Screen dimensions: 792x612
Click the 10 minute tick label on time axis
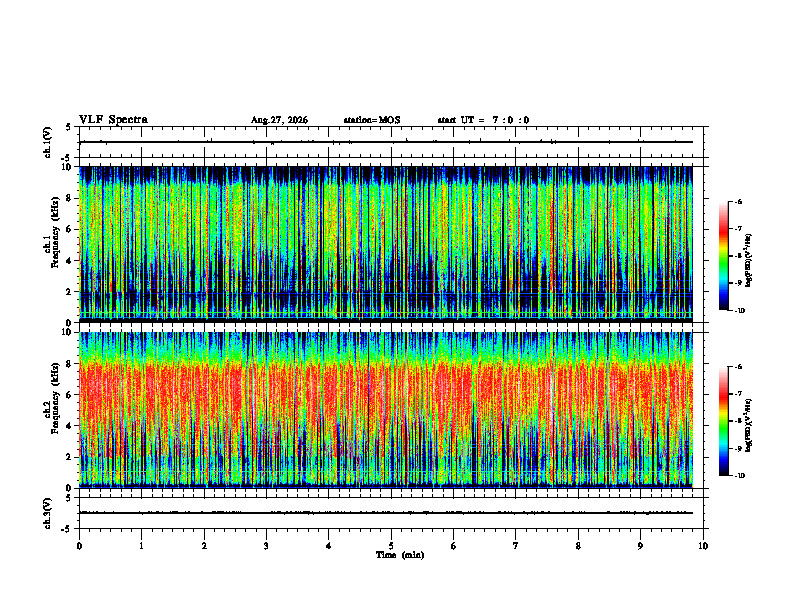tap(703, 546)
